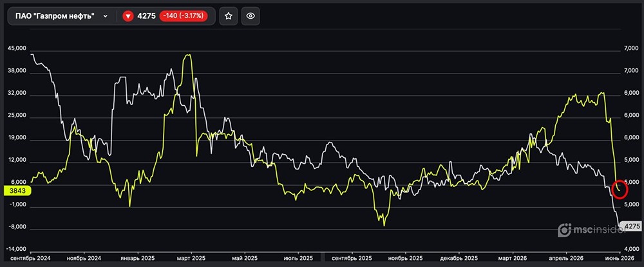Screen dimensions: 644x267
Task: Click the ноябрь 2024 timeline label
Action: click(84, 259)
